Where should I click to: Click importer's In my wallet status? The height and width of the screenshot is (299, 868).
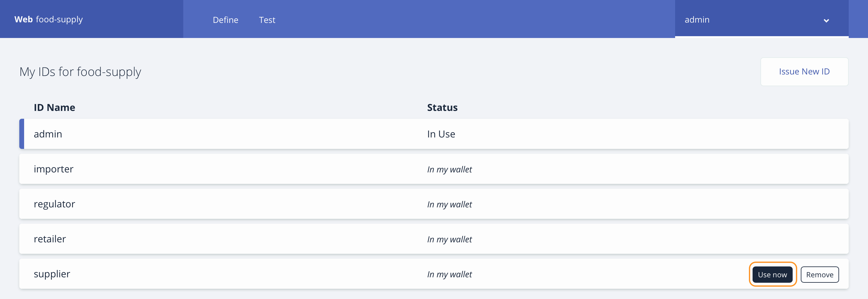pos(449,169)
